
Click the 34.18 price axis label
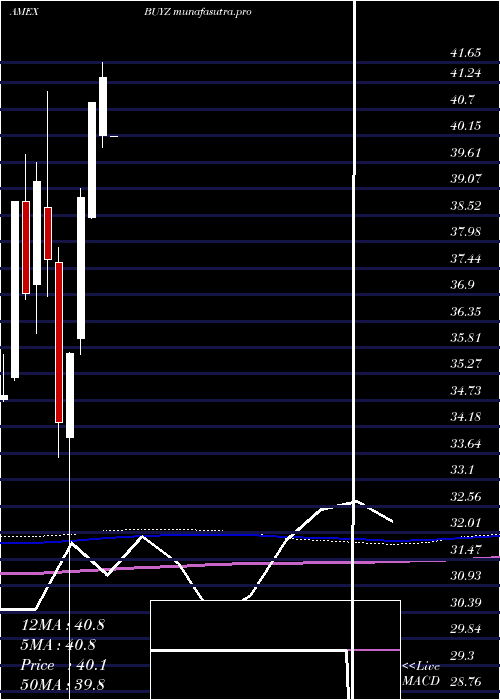coord(466,417)
